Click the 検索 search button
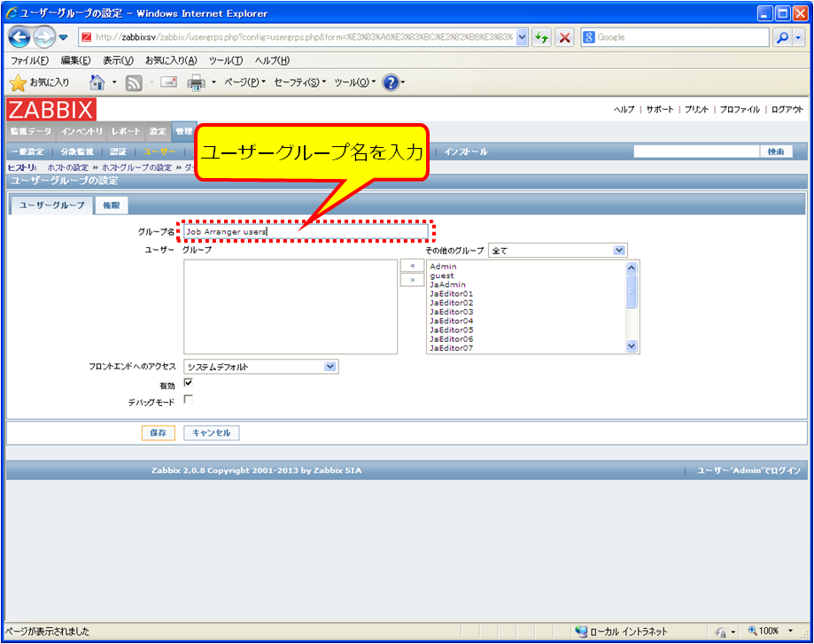Screen dimensions: 814x644 (776, 151)
